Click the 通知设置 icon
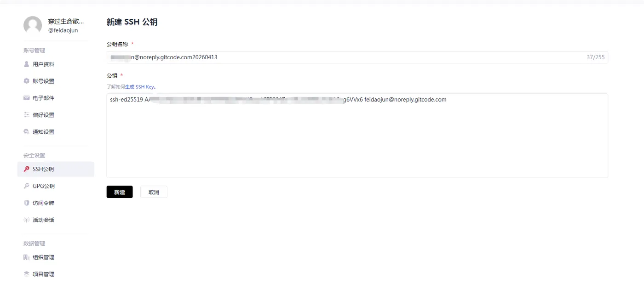Viewport: 644px width, 283px height. pos(26,132)
